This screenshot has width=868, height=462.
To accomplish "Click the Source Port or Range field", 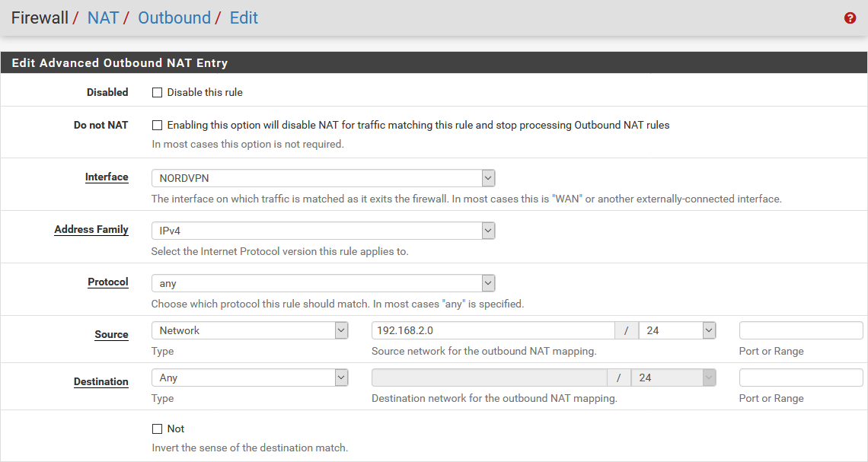I will [801, 330].
